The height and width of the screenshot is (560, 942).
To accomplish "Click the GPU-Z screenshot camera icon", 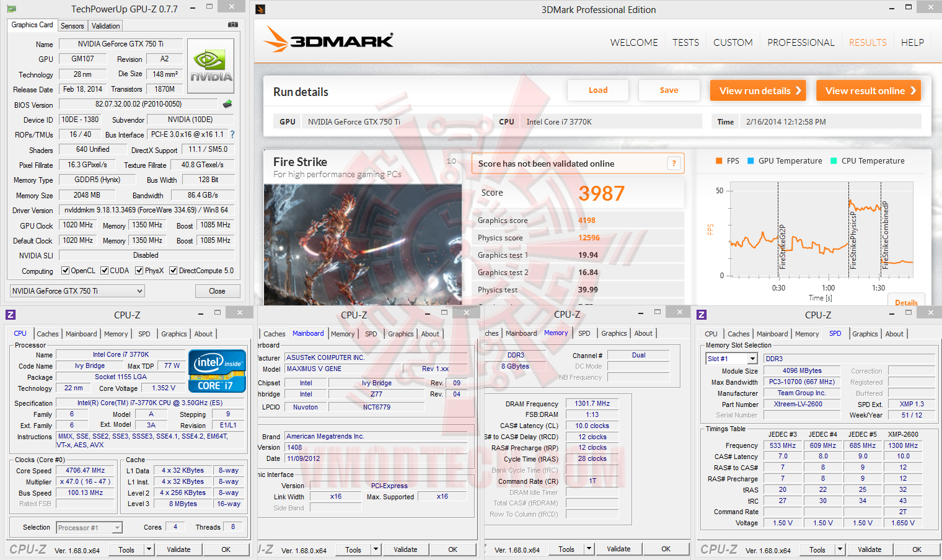I will coord(232,25).
